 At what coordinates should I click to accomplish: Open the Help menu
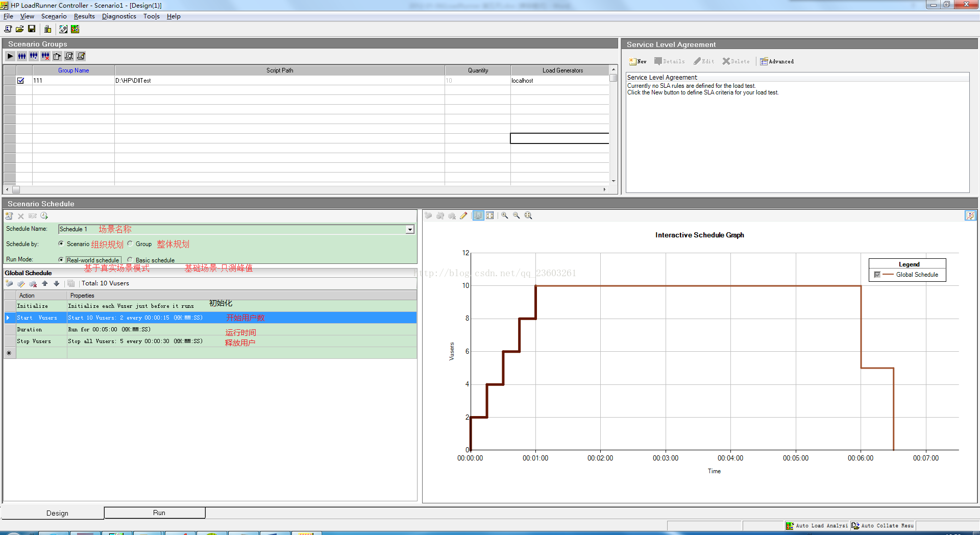pyautogui.click(x=174, y=16)
